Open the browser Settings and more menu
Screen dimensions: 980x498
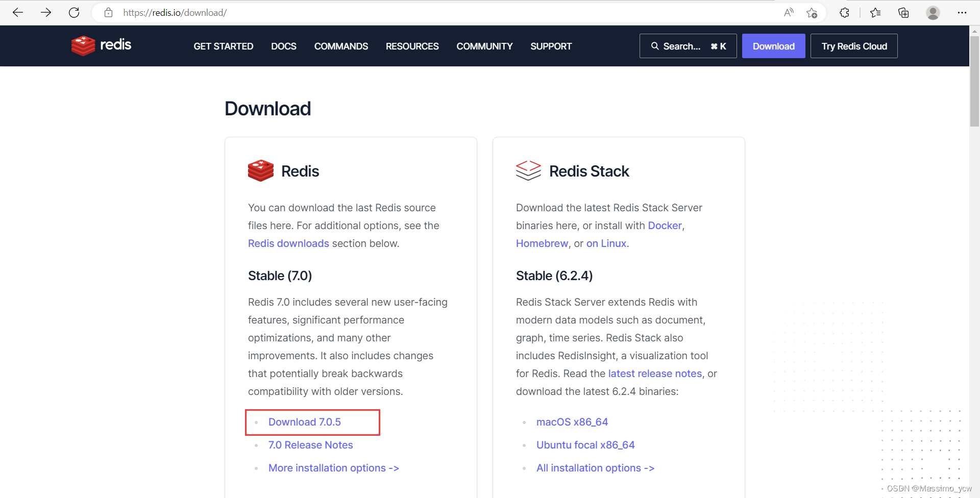tap(962, 13)
